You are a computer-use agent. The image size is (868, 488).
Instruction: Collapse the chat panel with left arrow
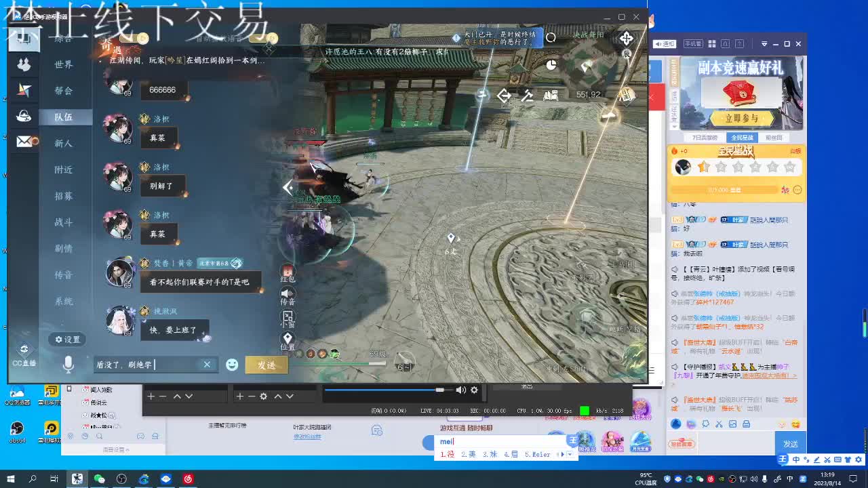288,188
